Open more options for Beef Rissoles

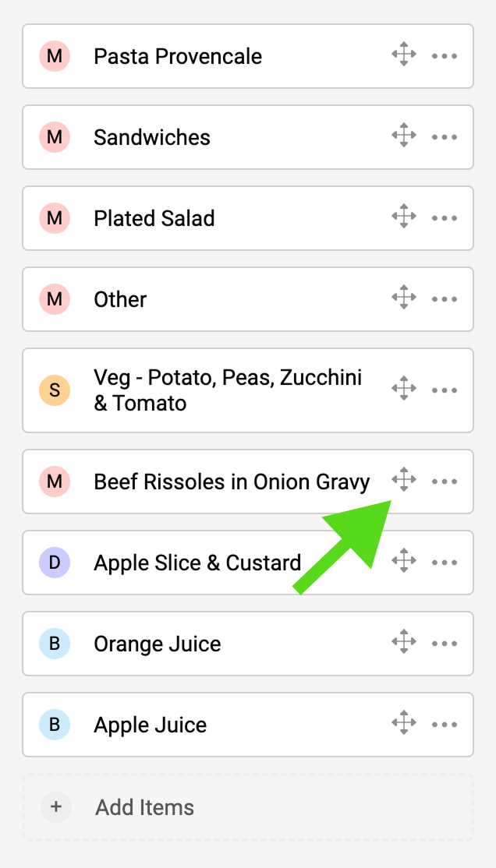tap(445, 482)
